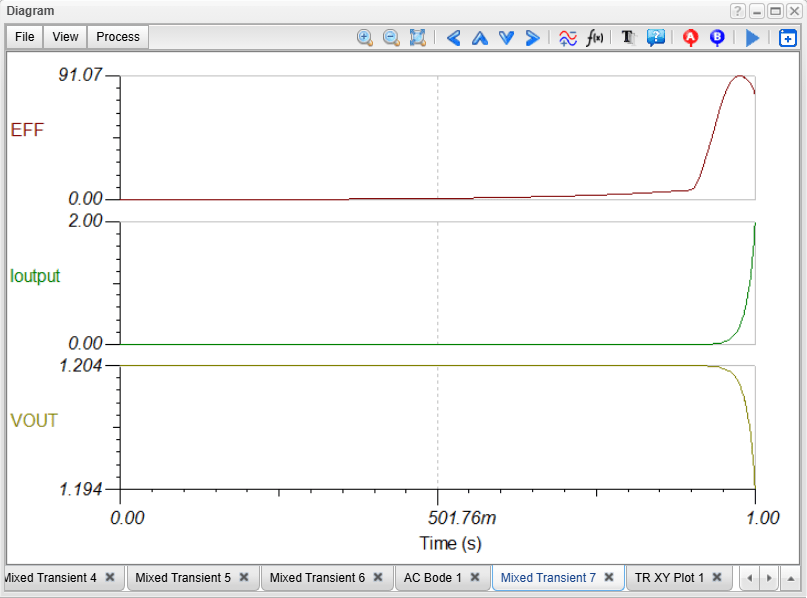The width and height of the screenshot is (807, 598).
Task: Open the add curve waveform icon
Action: coord(567,38)
